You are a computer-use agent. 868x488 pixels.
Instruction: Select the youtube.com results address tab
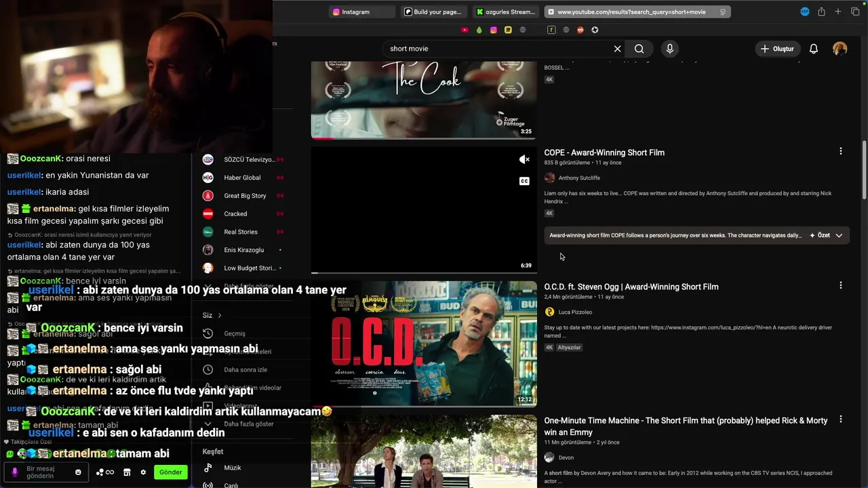637,12
